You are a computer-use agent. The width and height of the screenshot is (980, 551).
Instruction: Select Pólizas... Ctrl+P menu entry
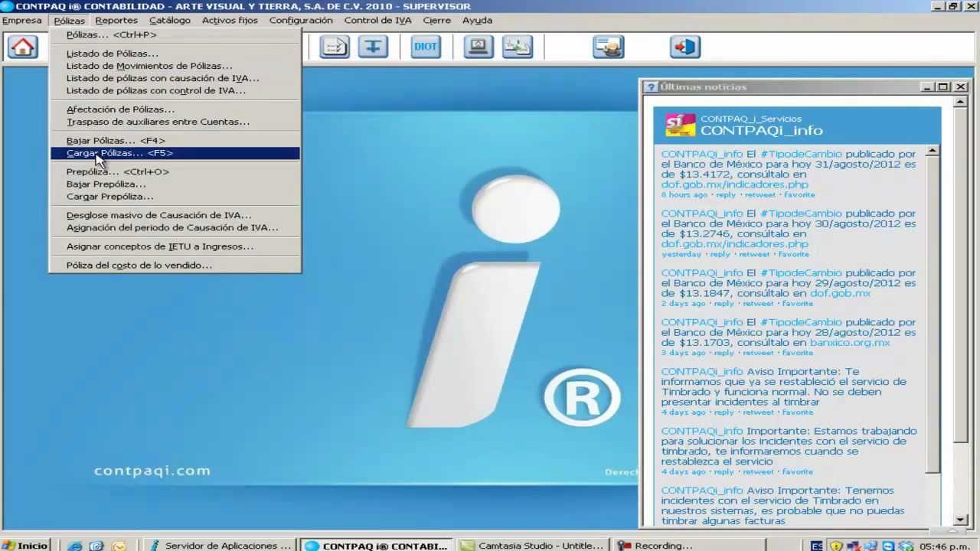(x=175, y=34)
